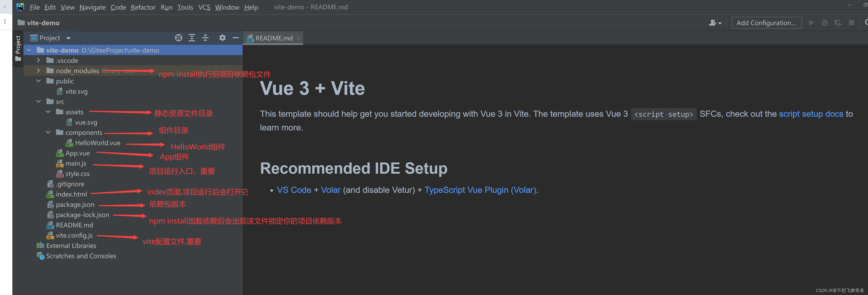Image resolution: width=868 pixels, height=295 pixels.
Task: Collapse the vite-demo root folder
Action: 29,50
